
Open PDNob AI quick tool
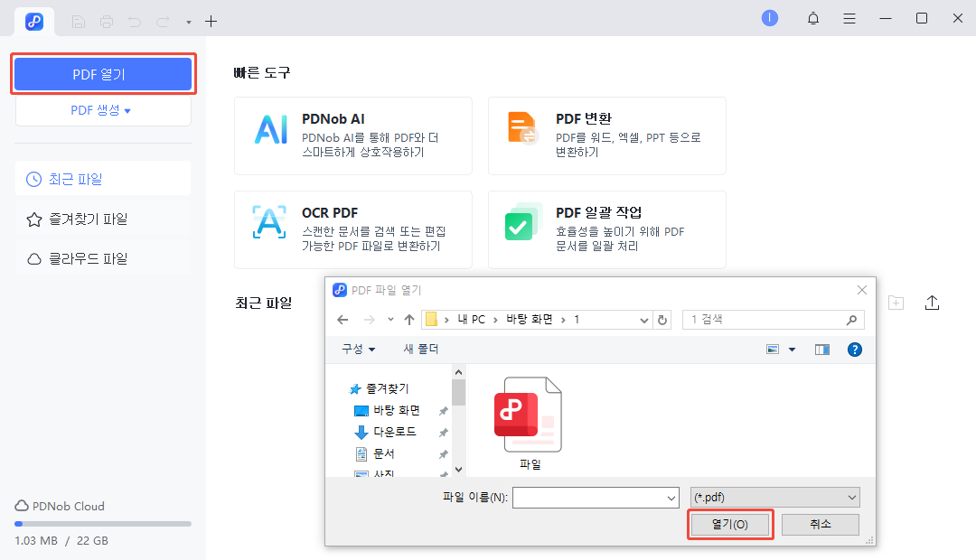(x=352, y=135)
